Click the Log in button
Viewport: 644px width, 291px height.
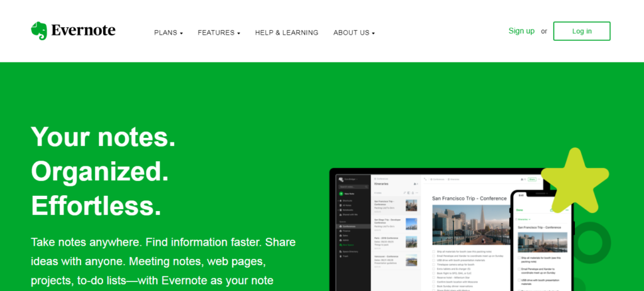[582, 31]
